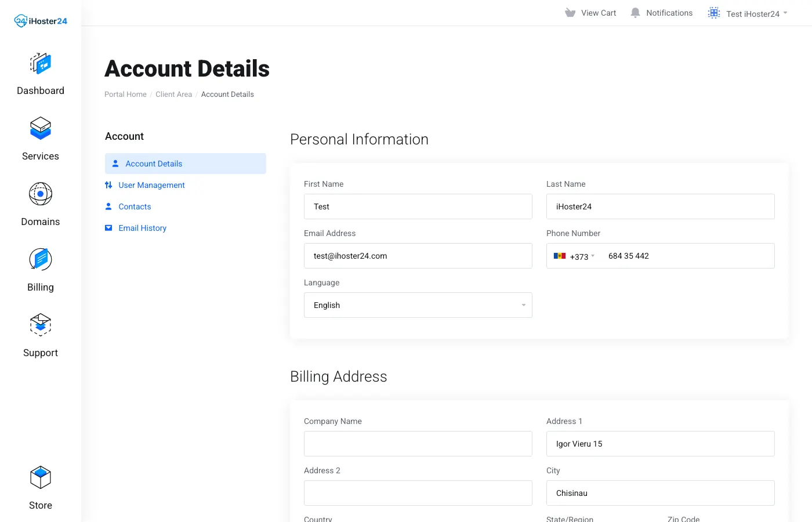Viewport: 812px width, 522px height.
Task: Open the Store cube icon
Action: point(41,477)
